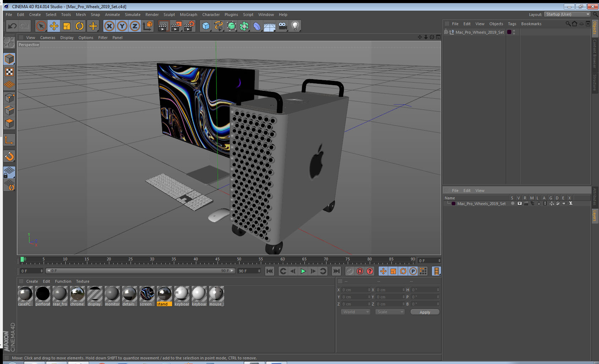The image size is (599, 364).
Task: Open the Scale mode dropdown
Action: pos(390,312)
